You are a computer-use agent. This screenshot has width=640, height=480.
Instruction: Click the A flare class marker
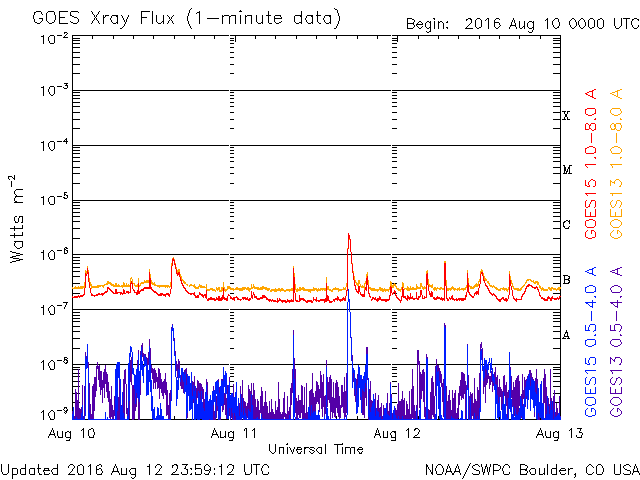(x=566, y=335)
